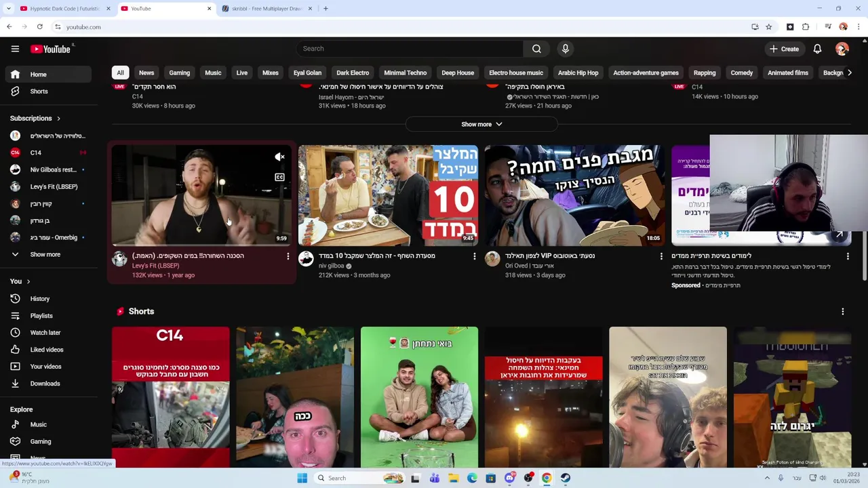This screenshot has width=868, height=488.
Task: Open options menu for Ori Oved video
Action: (661, 256)
